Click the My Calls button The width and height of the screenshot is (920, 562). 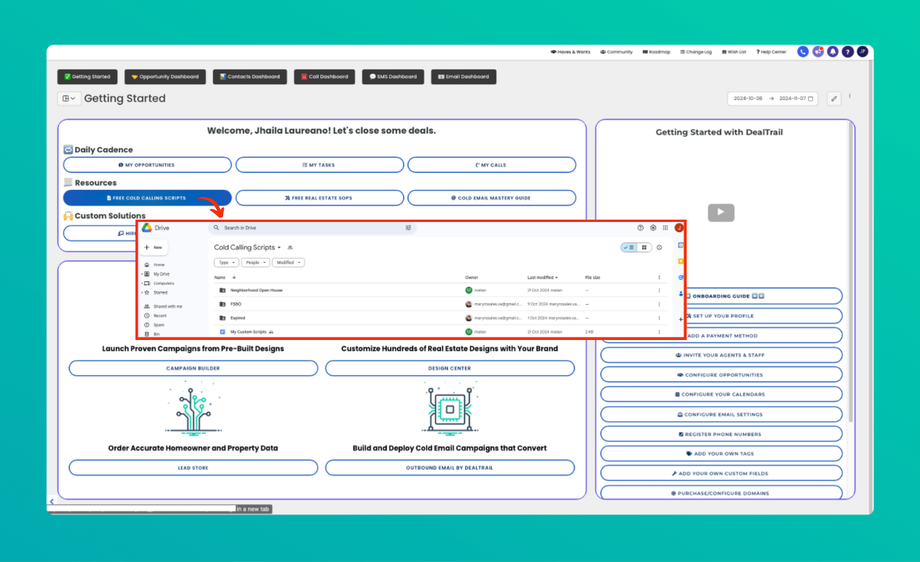492,165
